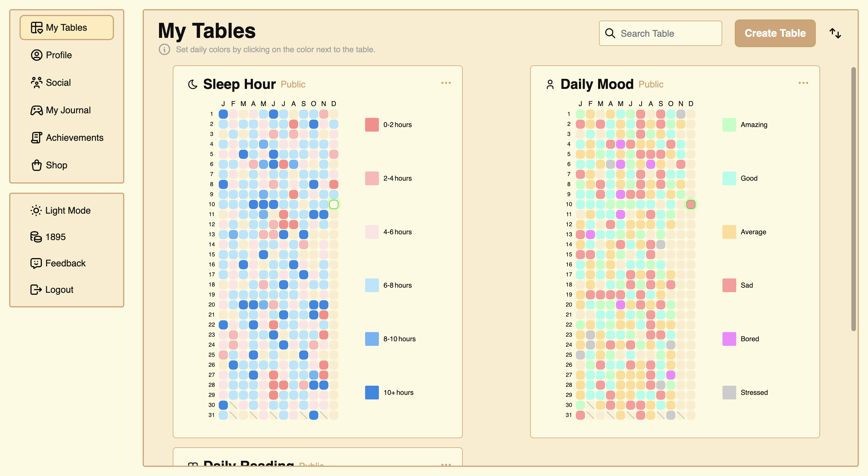The width and height of the screenshot is (868, 476).
Task: Select the 10+ hours color swatch
Action: [x=372, y=393]
